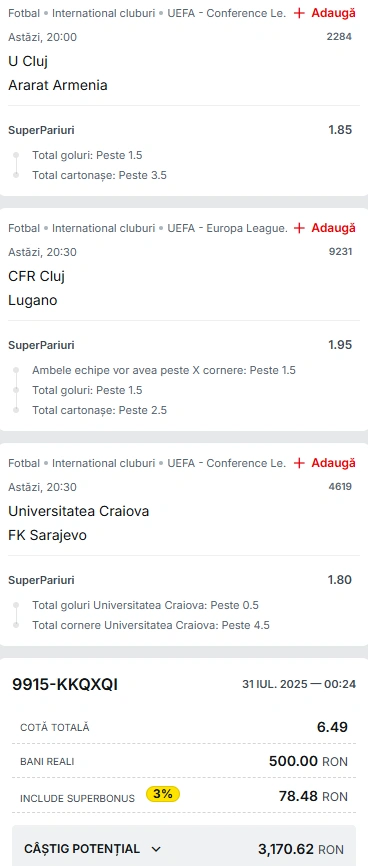Click Total cornere Universitatea Craiova selection
368x866 pixels.
coord(151,626)
